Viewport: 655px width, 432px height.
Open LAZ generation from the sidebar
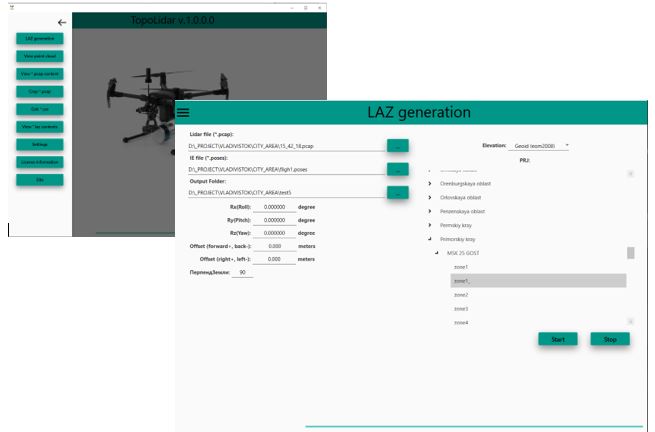[40, 38]
